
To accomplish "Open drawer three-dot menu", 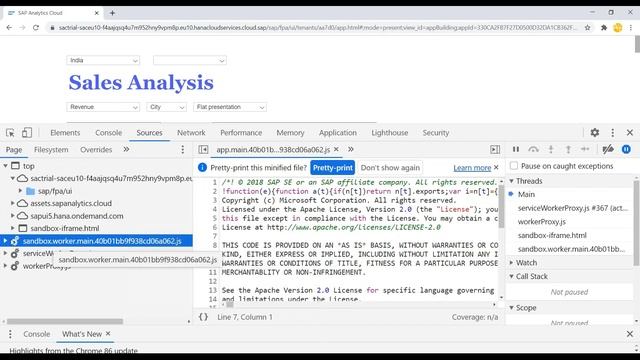I will (x=10, y=334).
